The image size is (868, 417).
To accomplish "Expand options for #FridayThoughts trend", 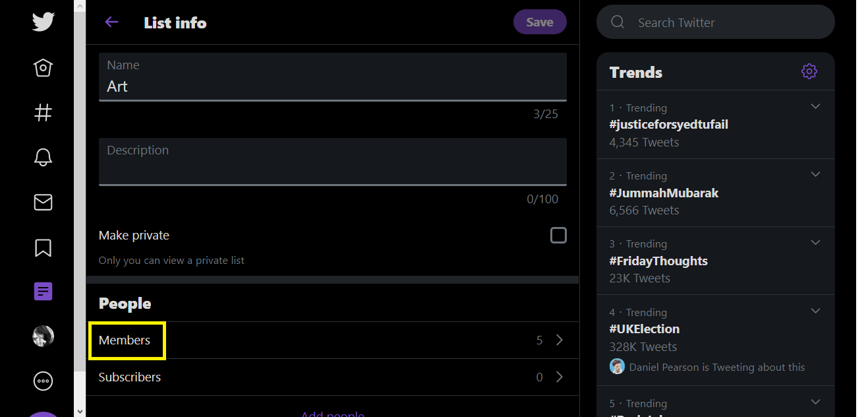I will [x=815, y=242].
